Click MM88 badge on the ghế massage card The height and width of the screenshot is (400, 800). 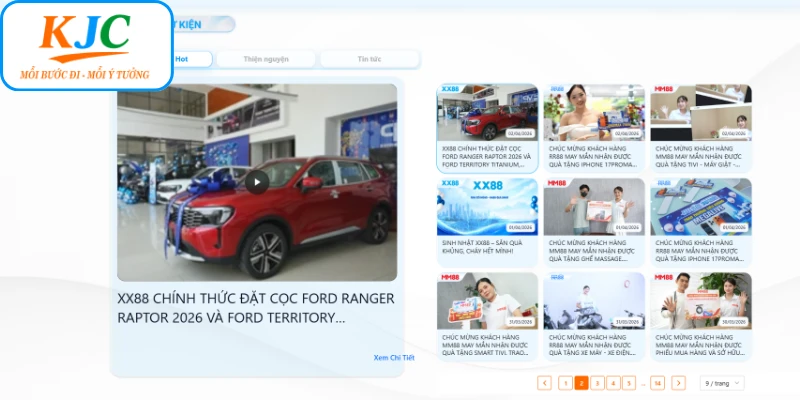point(557,183)
